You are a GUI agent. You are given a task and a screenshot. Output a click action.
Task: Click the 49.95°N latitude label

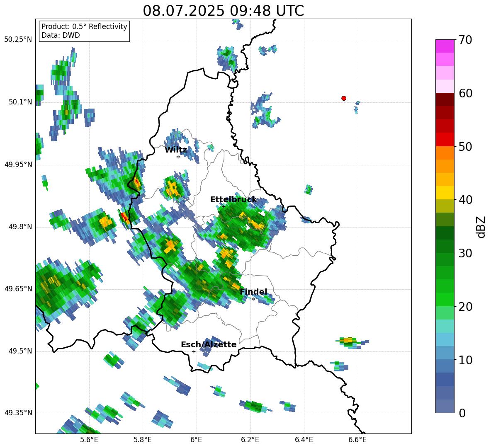pyautogui.click(x=18, y=165)
